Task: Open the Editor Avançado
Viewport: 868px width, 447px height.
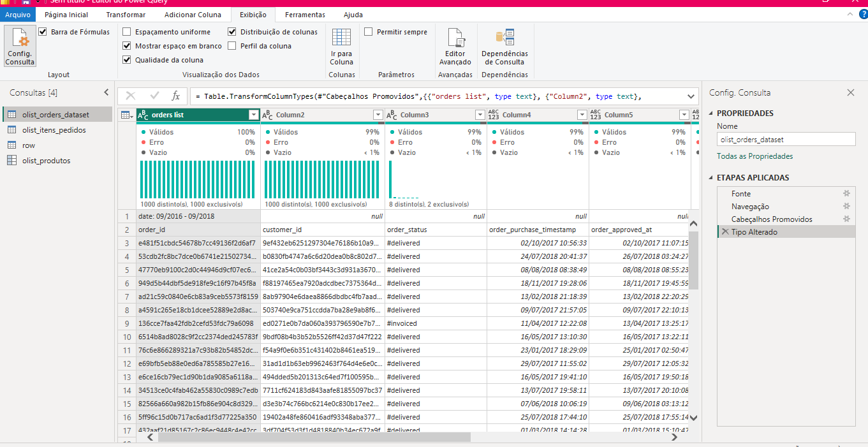Action: [455, 47]
